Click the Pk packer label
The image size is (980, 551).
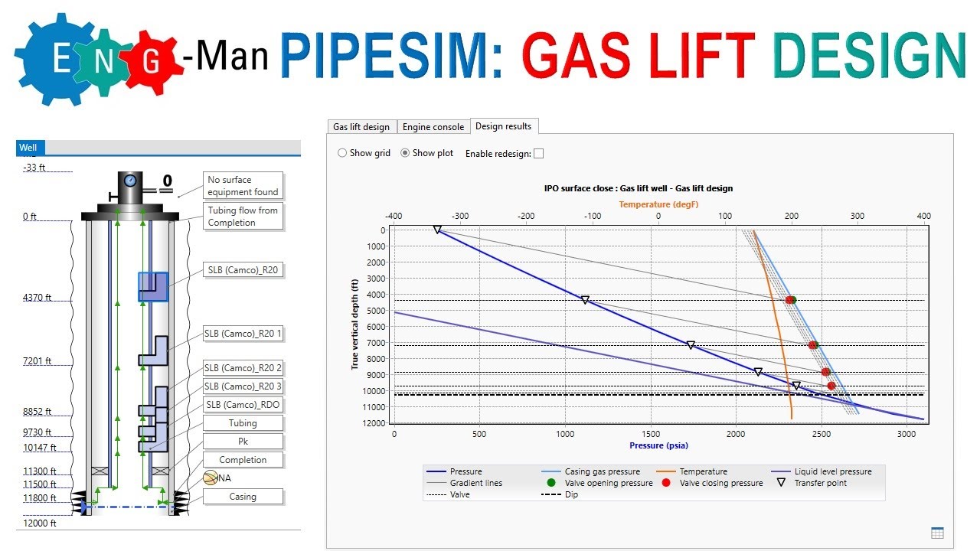click(x=243, y=442)
